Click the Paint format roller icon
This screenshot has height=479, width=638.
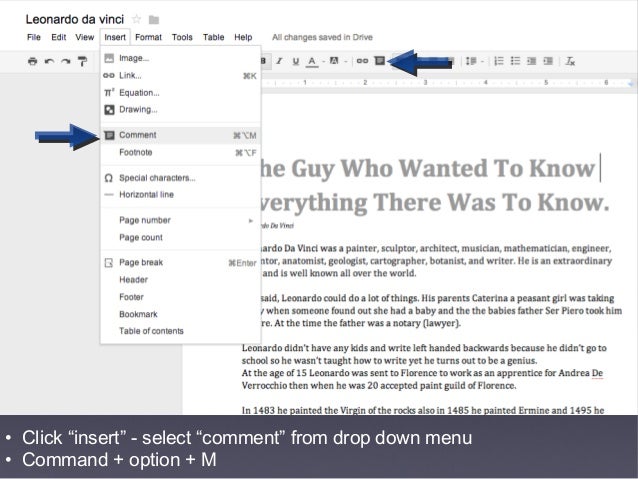(x=82, y=61)
